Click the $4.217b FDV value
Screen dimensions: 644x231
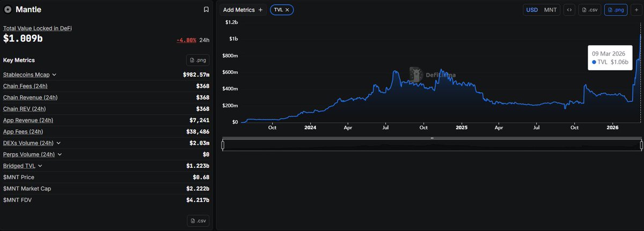[x=199, y=200]
